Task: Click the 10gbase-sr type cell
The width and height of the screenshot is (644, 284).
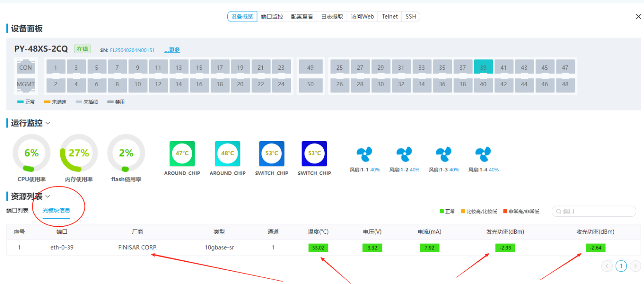Action: pos(219,248)
